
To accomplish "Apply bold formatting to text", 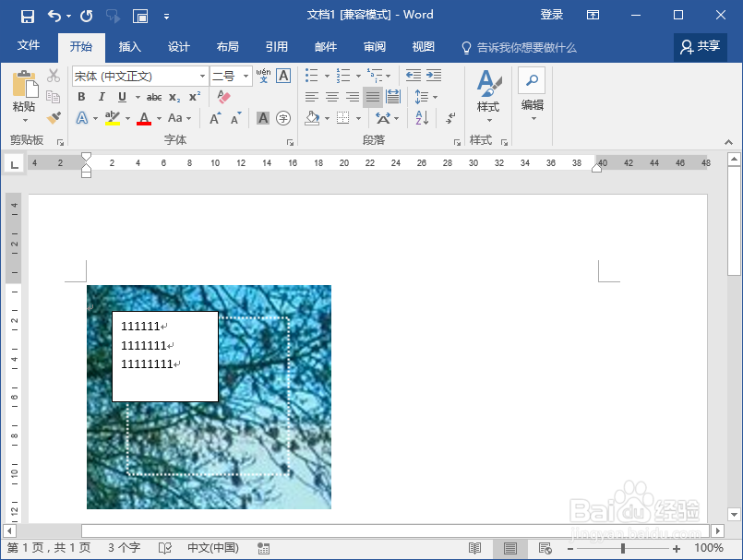I will 82,96.
